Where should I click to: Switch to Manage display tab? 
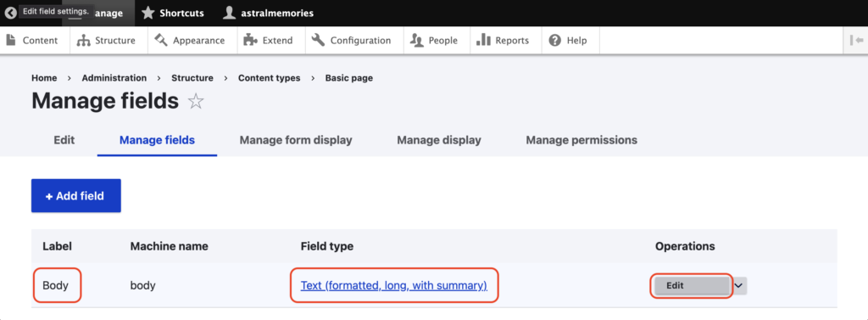[439, 140]
